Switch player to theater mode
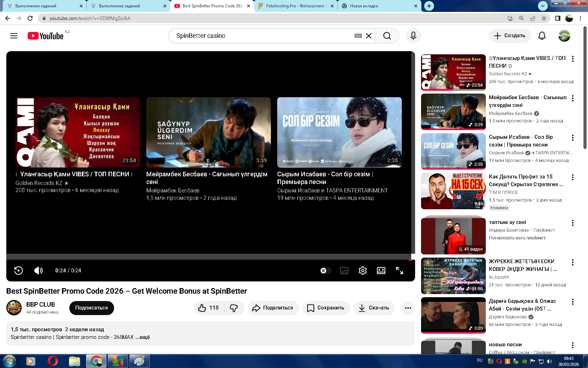 click(x=381, y=271)
